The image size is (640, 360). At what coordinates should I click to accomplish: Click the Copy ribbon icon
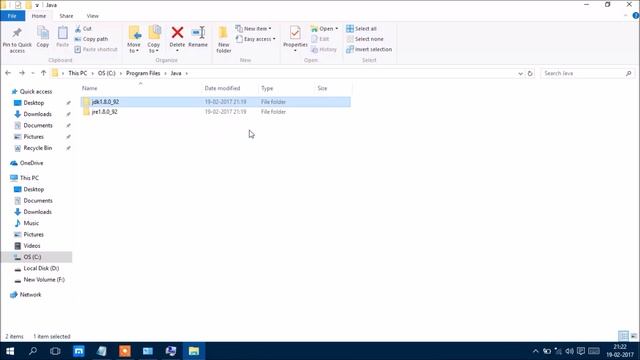43,37
